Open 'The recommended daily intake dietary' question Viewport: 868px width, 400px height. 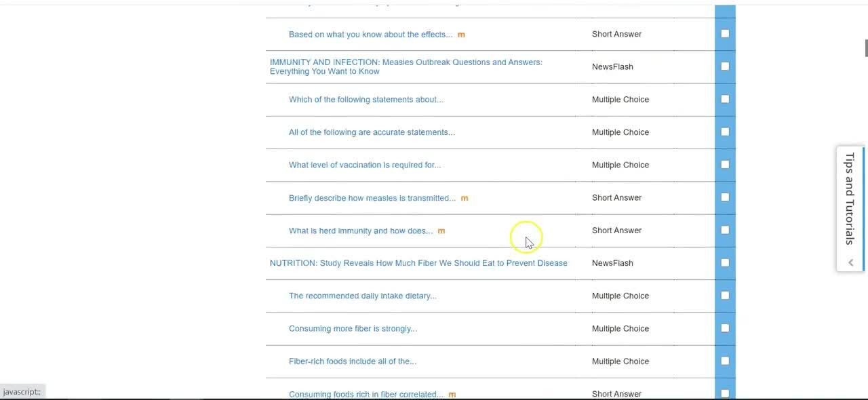tap(362, 296)
